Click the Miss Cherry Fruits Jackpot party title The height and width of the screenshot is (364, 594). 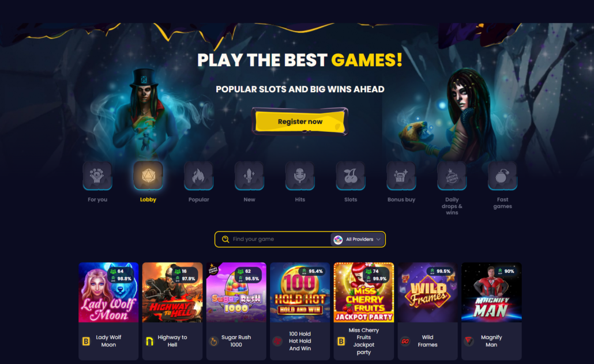(364, 341)
